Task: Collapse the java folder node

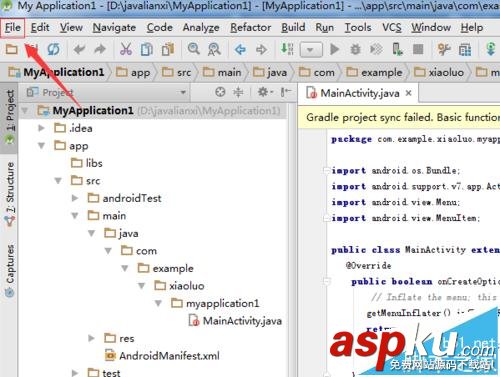Action: [x=92, y=233]
